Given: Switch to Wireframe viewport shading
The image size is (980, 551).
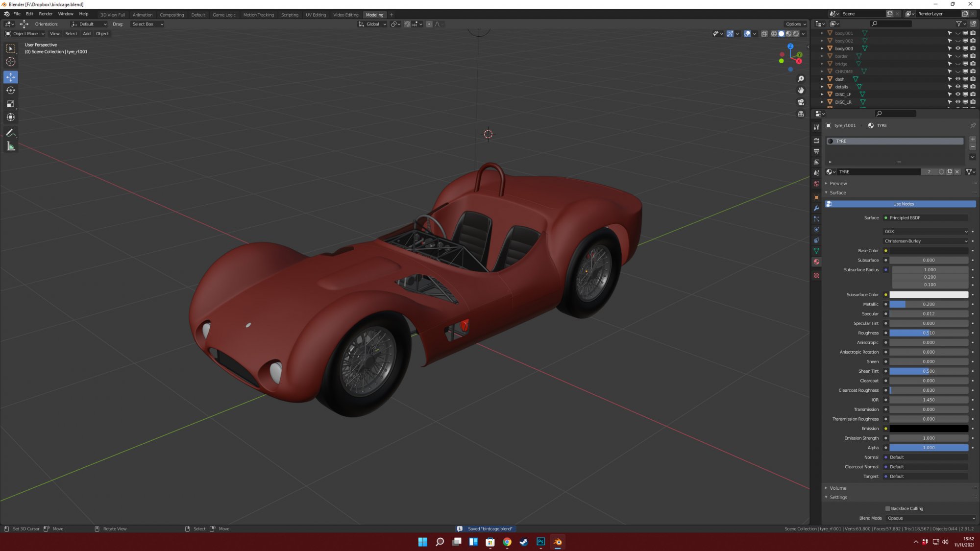Looking at the screenshot, I should (774, 34).
